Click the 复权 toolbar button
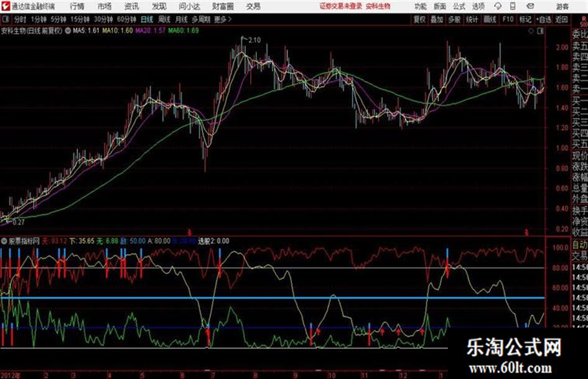The height and width of the screenshot is (379, 588). click(x=419, y=19)
